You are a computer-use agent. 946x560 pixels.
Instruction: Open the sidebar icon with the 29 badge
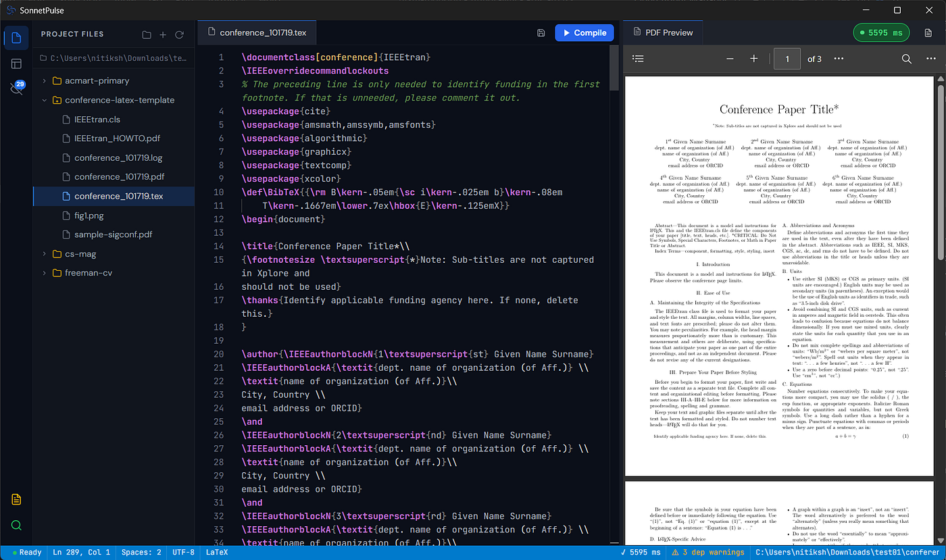(x=16, y=89)
